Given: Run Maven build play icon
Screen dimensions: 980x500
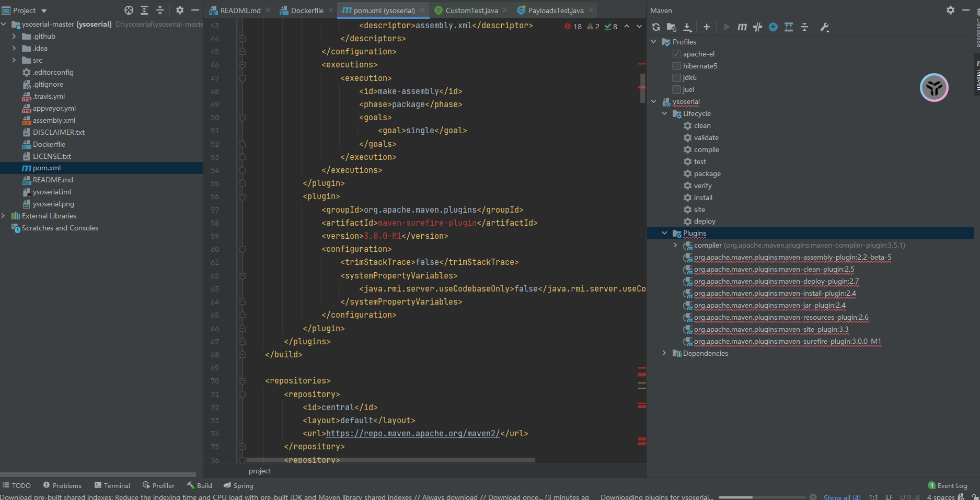Looking at the screenshot, I should point(727,27).
